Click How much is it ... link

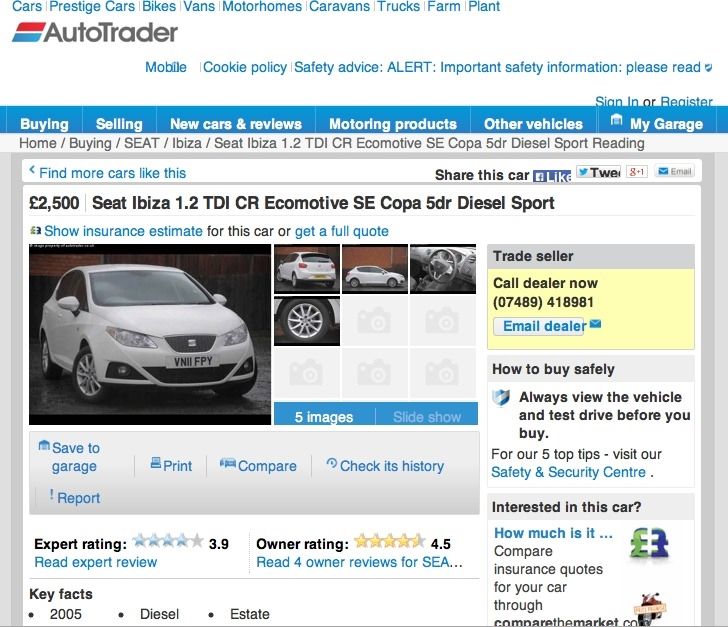pos(553,533)
